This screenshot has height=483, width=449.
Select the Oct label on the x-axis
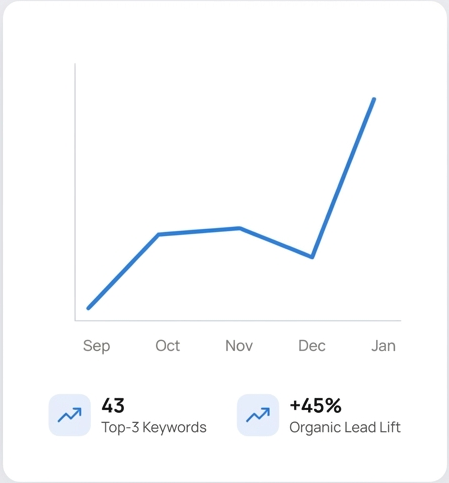(168, 346)
